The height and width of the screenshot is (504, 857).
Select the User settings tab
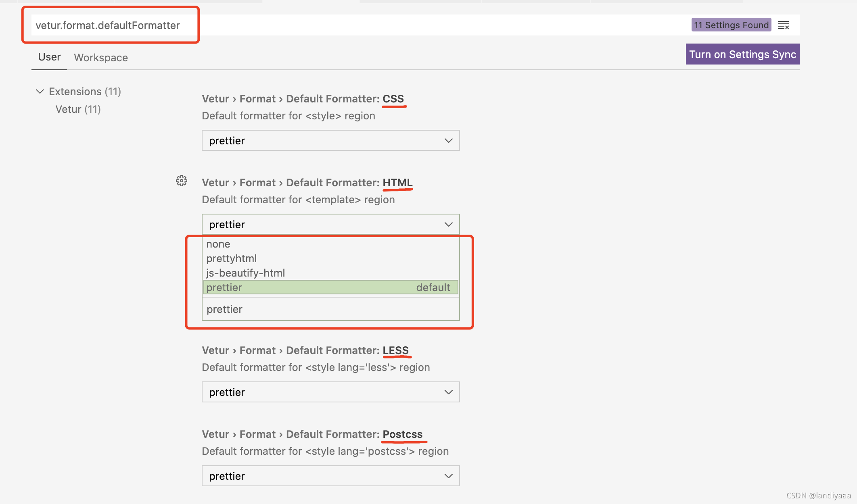[x=49, y=57]
